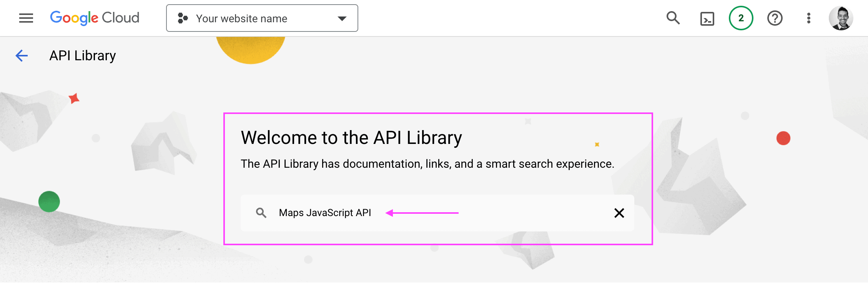Image resolution: width=868 pixels, height=284 pixels.
Task: Click the user profile avatar
Action: pos(841,18)
